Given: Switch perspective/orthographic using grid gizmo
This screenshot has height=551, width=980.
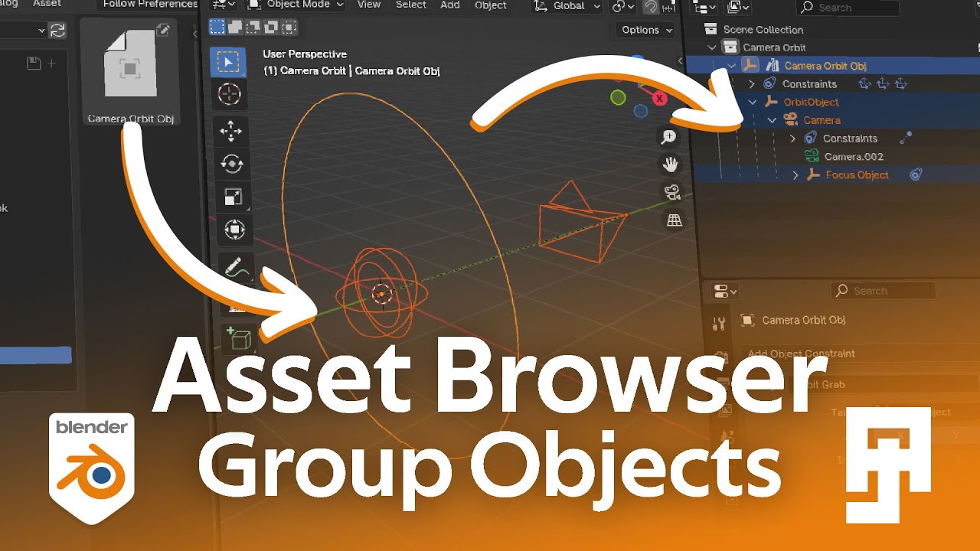Looking at the screenshot, I should [675, 220].
